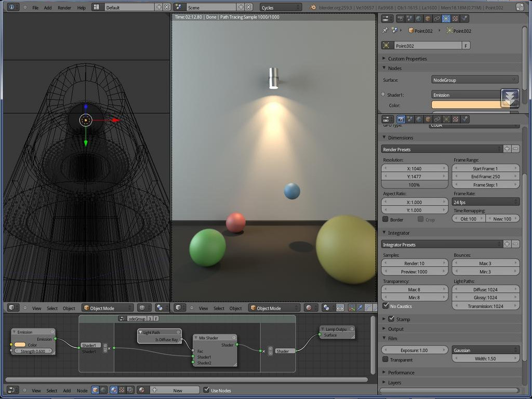532x399 pixels.
Task: Click the New button in the node editor header
Action: pos(178,390)
